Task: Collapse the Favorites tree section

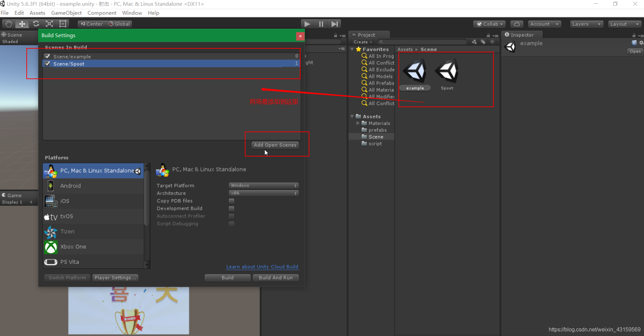Action: (x=352, y=49)
